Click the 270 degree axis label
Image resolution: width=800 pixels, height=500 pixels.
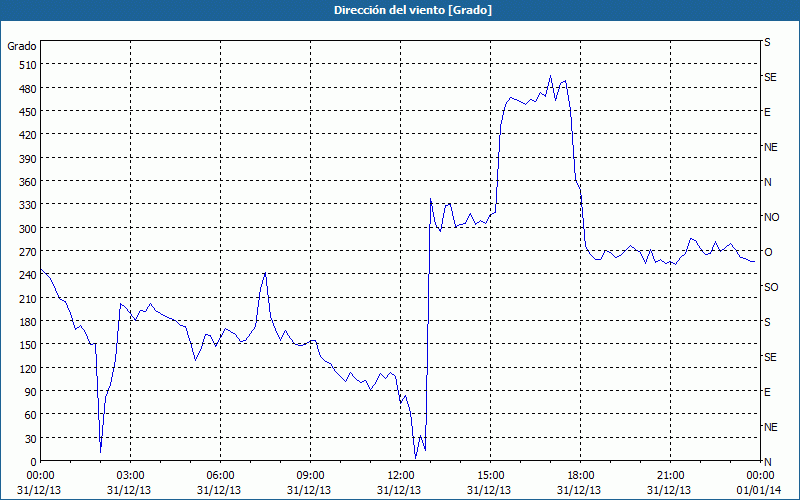coord(28,252)
